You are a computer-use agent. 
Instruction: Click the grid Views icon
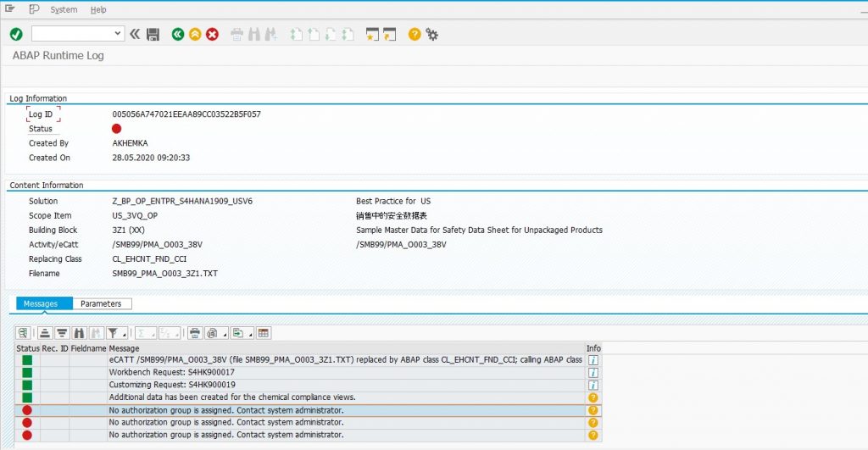212,333
